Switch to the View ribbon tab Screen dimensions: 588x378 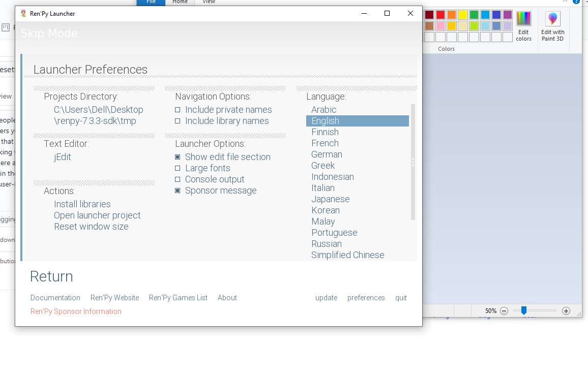click(x=209, y=2)
